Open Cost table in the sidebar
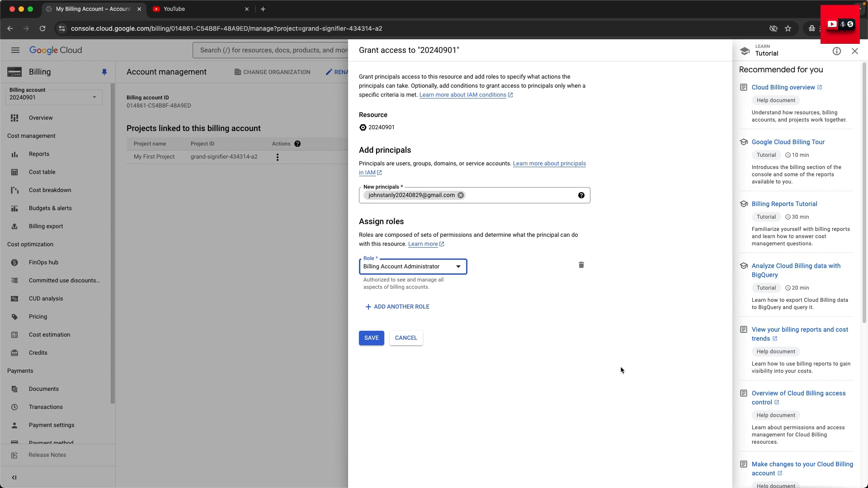 [42, 172]
